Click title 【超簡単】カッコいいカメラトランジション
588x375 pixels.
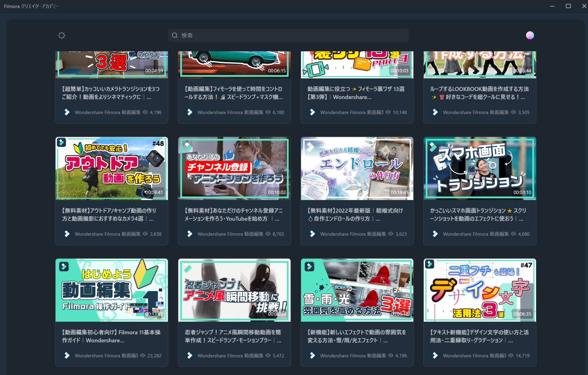pos(111,93)
